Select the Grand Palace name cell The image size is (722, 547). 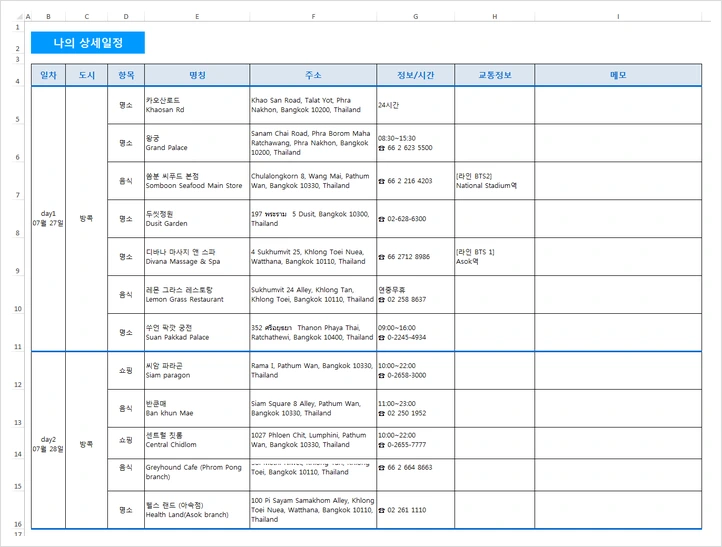197,143
